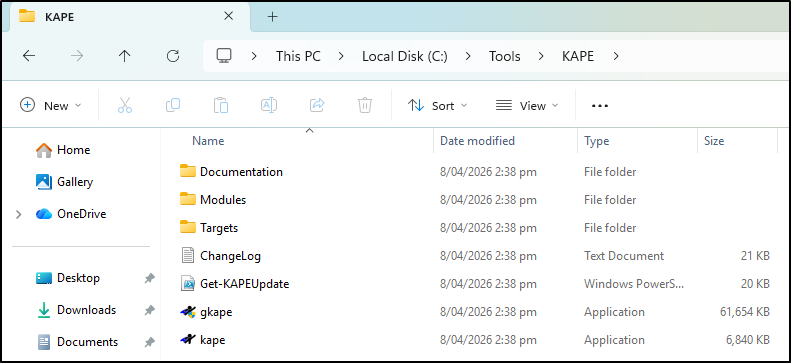This screenshot has height=363, width=791.
Task: Go to Tools breadcrumb
Action: 504,56
